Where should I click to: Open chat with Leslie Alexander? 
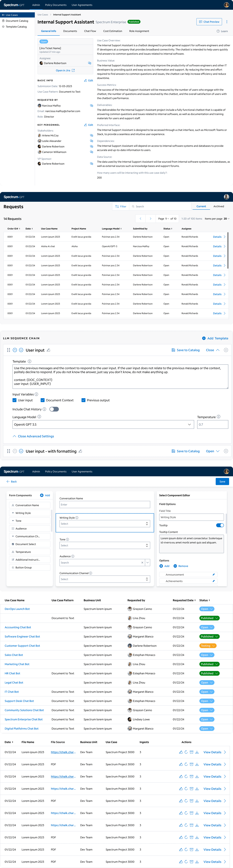(91, 141)
